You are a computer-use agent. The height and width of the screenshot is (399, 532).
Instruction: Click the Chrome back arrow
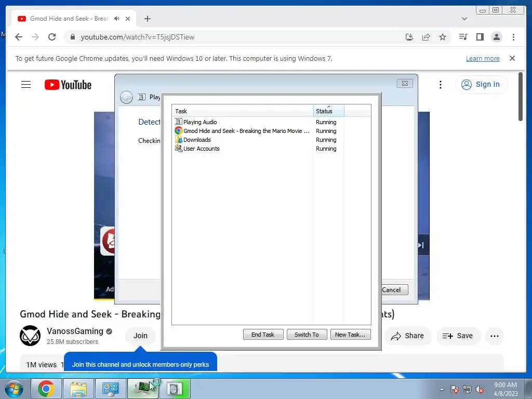point(19,37)
